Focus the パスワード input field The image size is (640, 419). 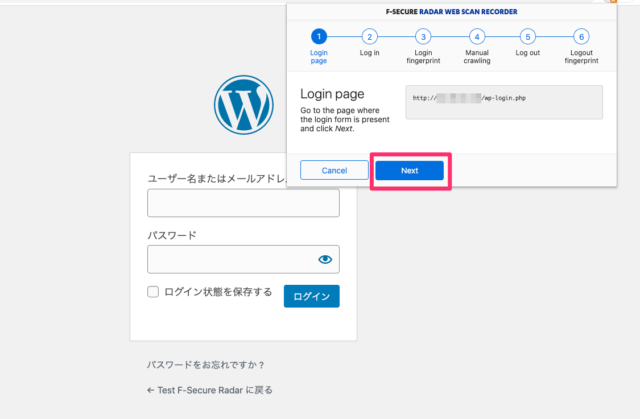click(x=230, y=260)
